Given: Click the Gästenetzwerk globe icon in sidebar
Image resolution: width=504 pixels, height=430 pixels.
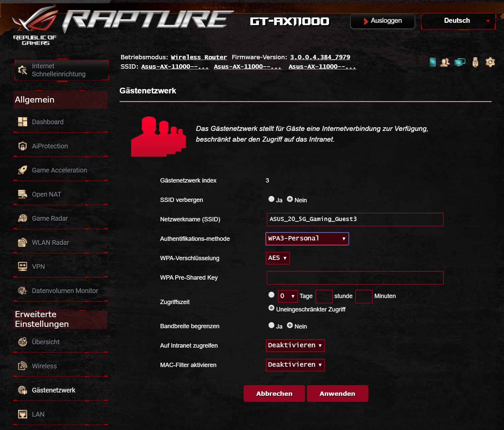Looking at the screenshot, I should (22, 390).
